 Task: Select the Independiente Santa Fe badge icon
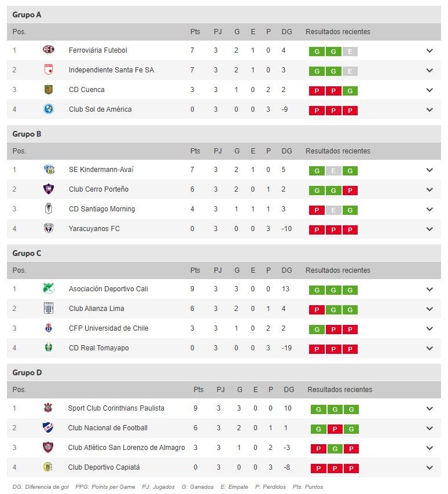48,70
